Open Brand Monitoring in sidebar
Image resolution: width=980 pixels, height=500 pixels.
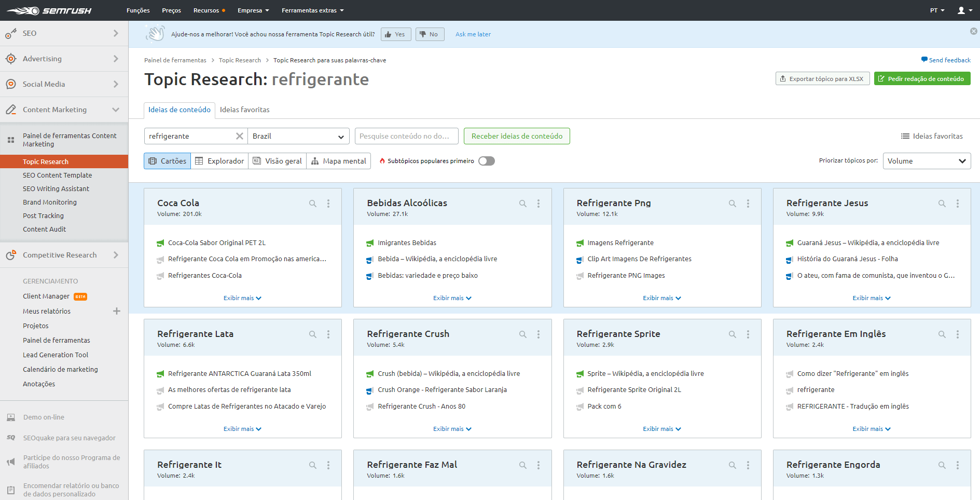pos(50,202)
